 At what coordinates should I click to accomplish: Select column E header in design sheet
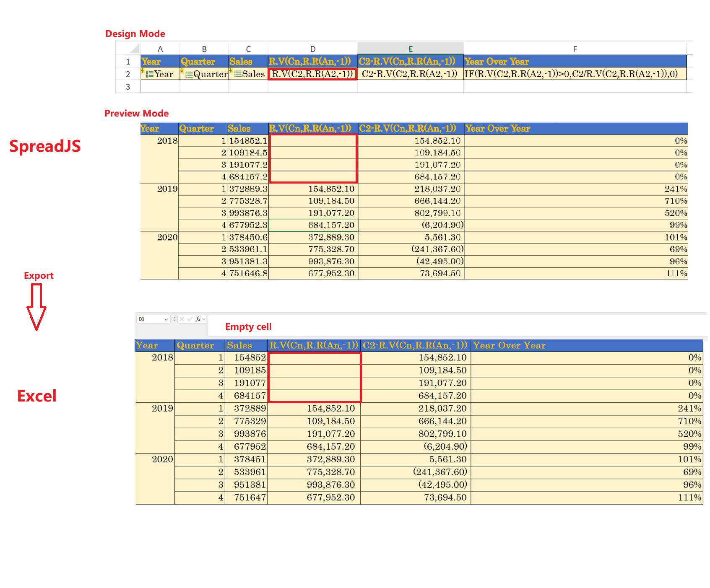tap(410, 49)
